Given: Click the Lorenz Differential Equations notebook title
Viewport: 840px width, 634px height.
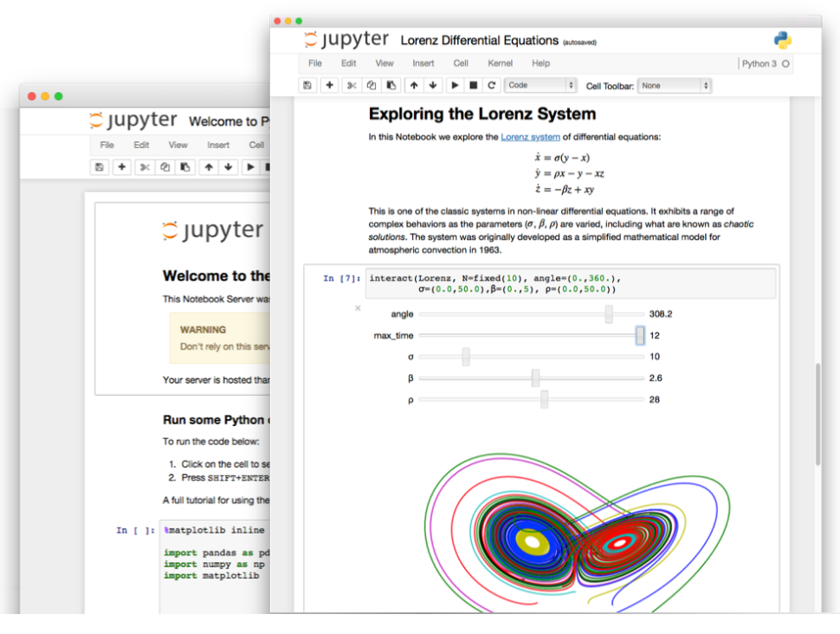Looking at the screenshot, I should tap(480, 40).
